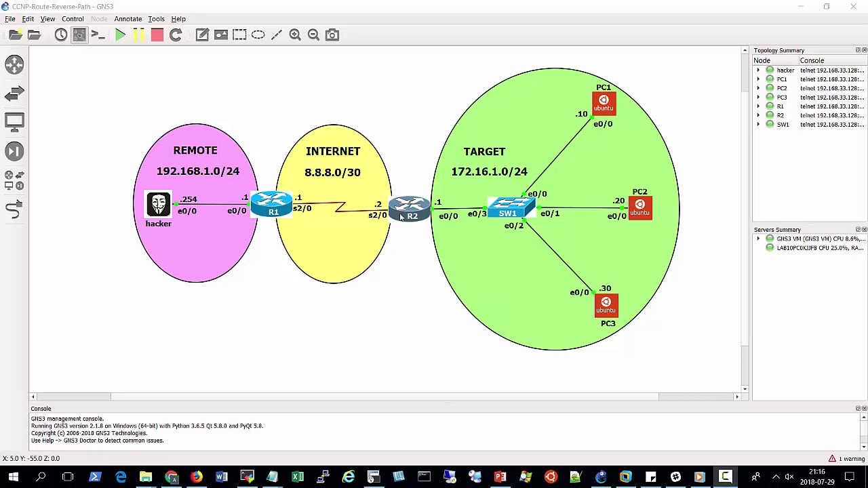Take a screenshot with camera icon

point(332,35)
